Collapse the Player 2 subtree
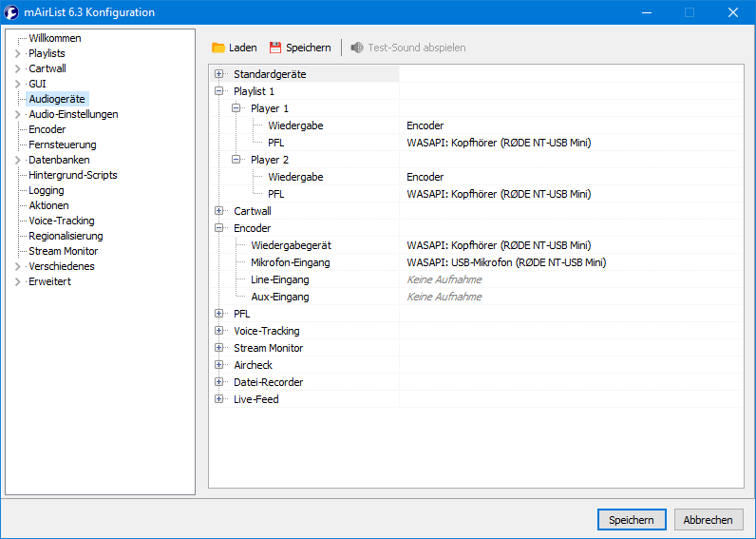 tap(236, 160)
